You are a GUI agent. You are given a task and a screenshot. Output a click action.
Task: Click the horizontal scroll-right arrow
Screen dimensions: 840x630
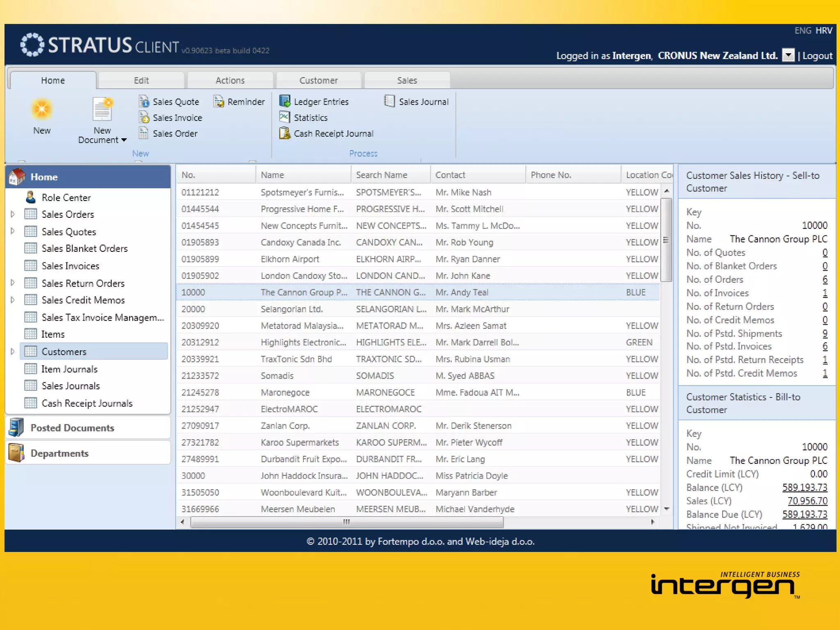pyautogui.click(x=653, y=522)
